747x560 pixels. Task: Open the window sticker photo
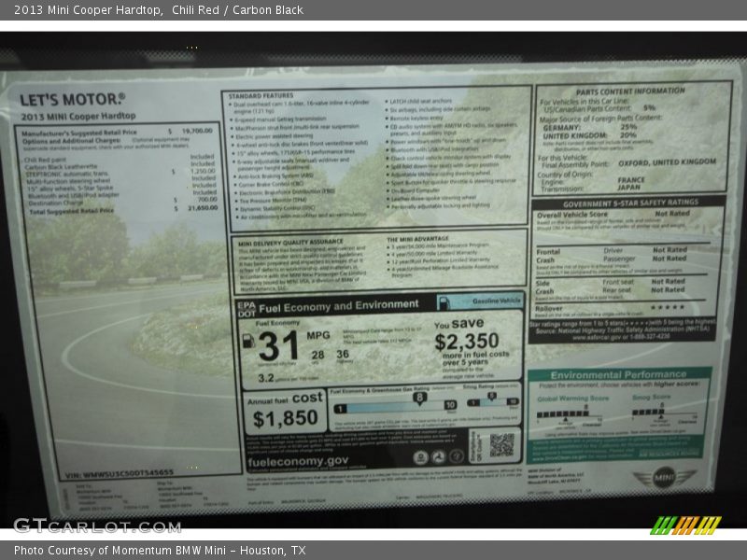pos(373,280)
